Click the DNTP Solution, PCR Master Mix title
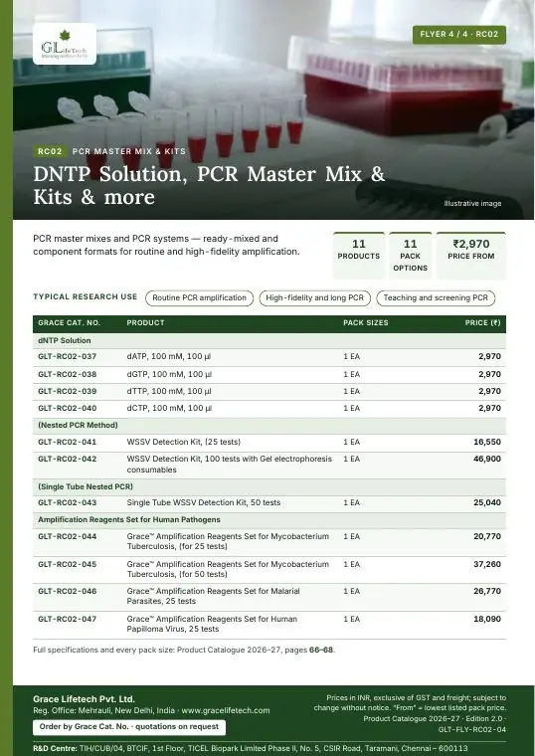Screen dimensions: 535x756 pyautogui.click(x=209, y=185)
